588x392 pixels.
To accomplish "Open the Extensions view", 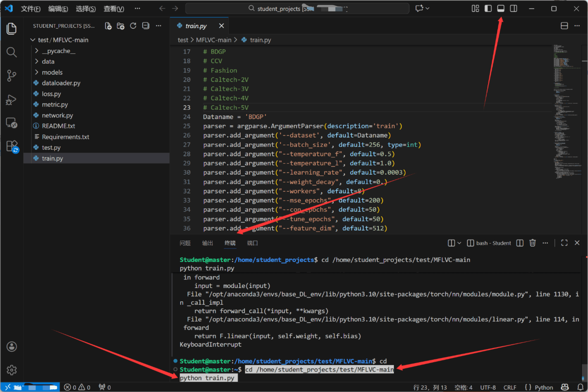I will pos(12,146).
